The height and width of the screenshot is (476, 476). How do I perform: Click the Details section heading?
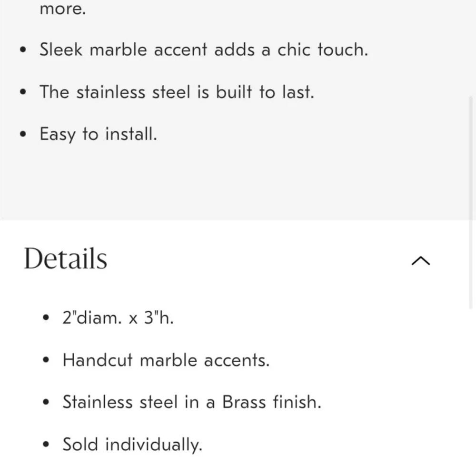tap(65, 258)
